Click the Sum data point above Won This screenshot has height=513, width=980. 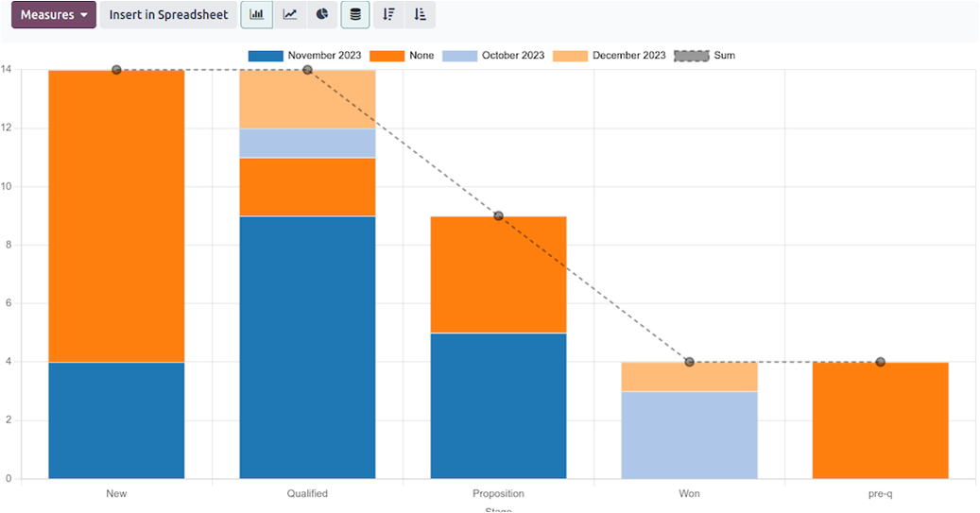pos(689,362)
